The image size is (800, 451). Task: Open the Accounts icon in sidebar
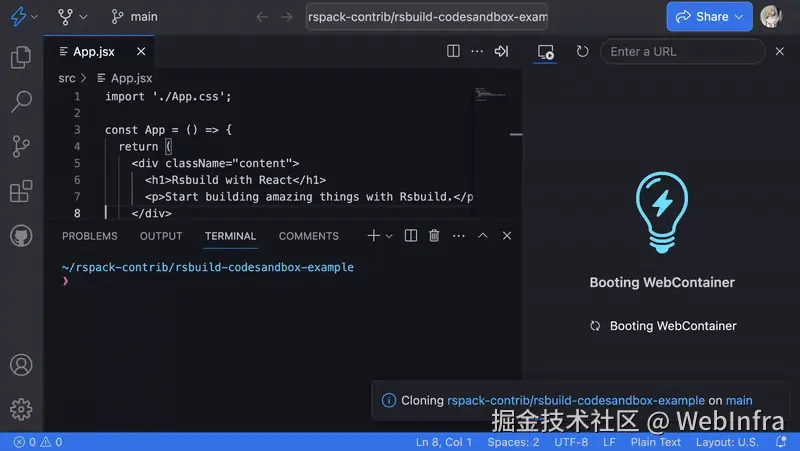tap(21, 365)
